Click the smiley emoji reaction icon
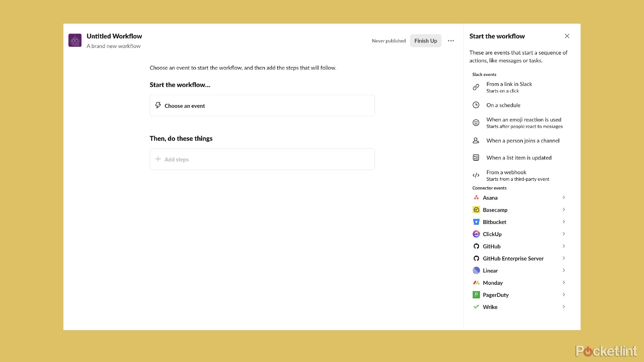This screenshot has width=644, height=362. coord(476,123)
